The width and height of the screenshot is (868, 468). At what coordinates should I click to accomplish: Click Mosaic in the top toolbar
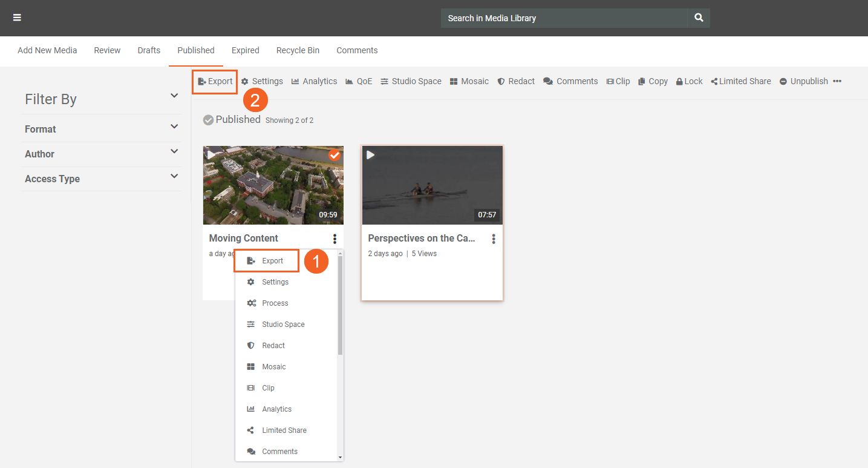click(469, 81)
